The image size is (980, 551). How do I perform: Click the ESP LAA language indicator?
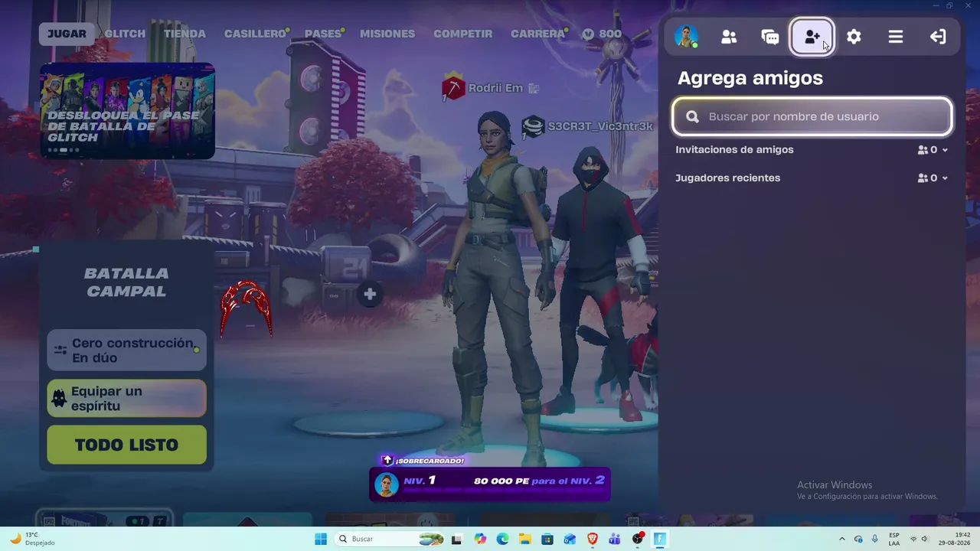coord(894,539)
